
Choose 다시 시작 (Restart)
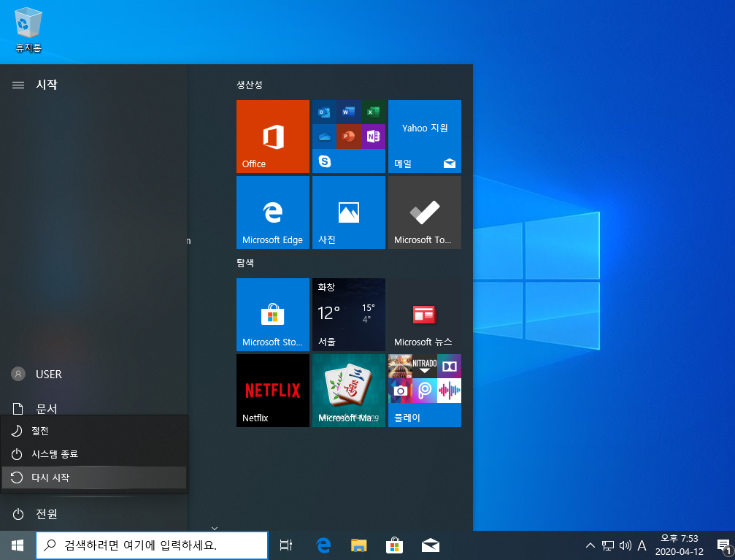[93, 477]
